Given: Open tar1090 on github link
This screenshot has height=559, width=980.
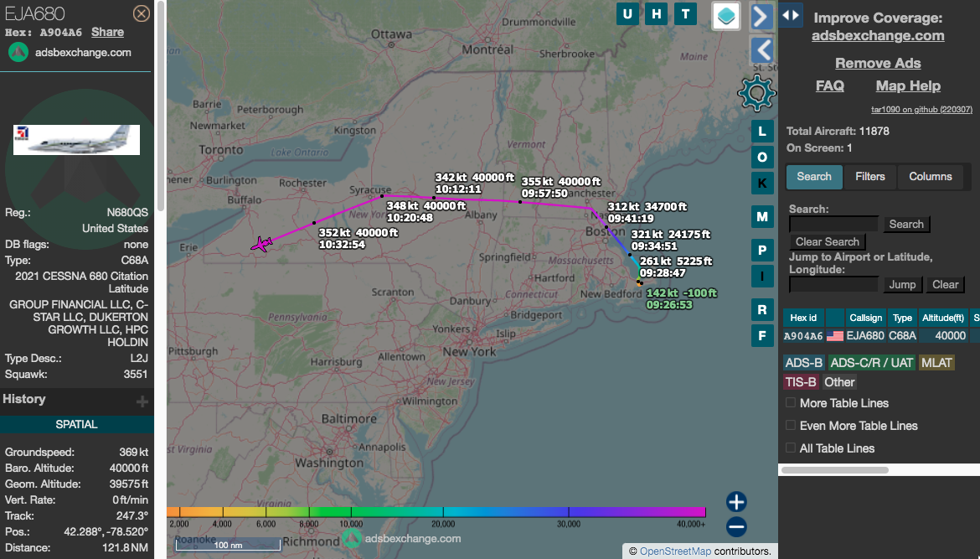Looking at the screenshot, I should [921, 110].
